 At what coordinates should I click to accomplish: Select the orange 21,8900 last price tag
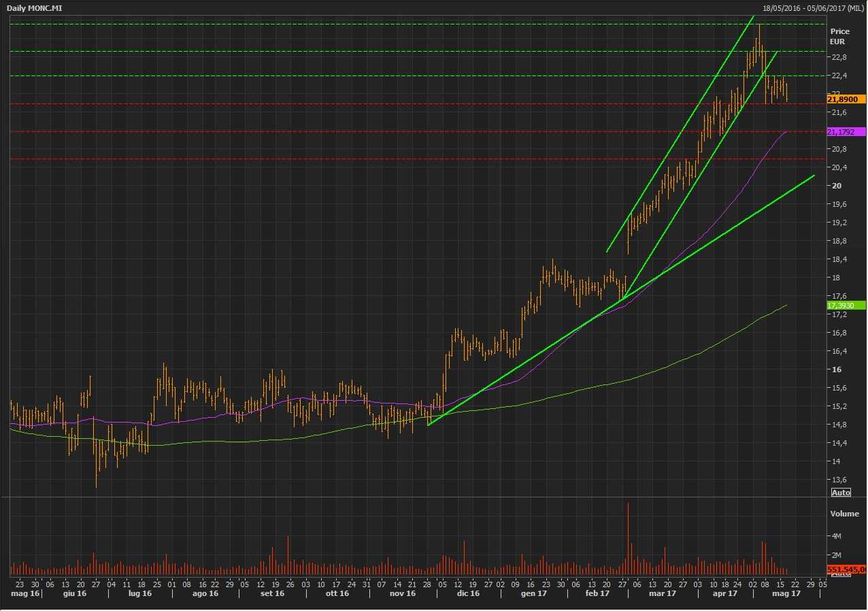click(846, 99)
